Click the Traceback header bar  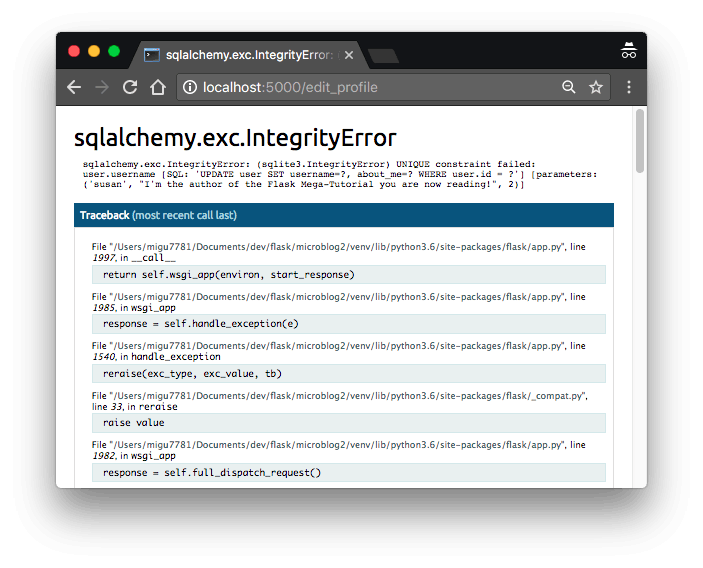click(343, 215)
